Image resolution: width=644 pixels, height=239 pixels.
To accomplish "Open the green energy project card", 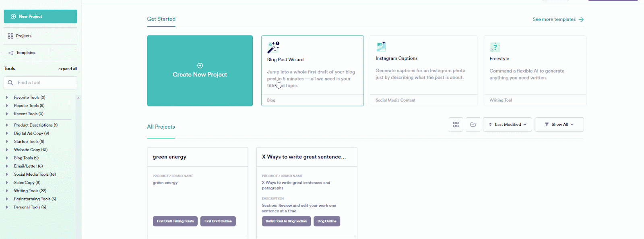I will click(197, 157).
